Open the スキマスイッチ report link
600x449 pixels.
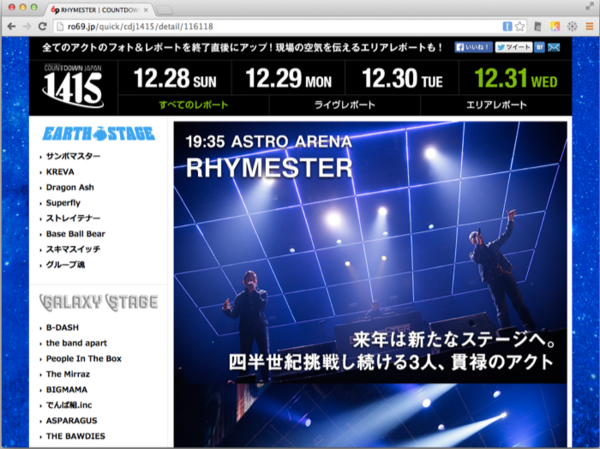tap(73, 249)
